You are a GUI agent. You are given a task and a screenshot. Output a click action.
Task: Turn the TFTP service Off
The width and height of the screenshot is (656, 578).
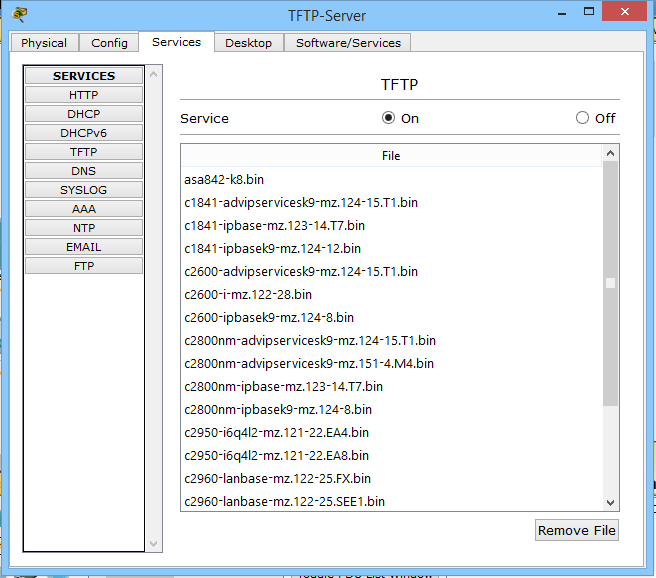[x=582, y=118]
